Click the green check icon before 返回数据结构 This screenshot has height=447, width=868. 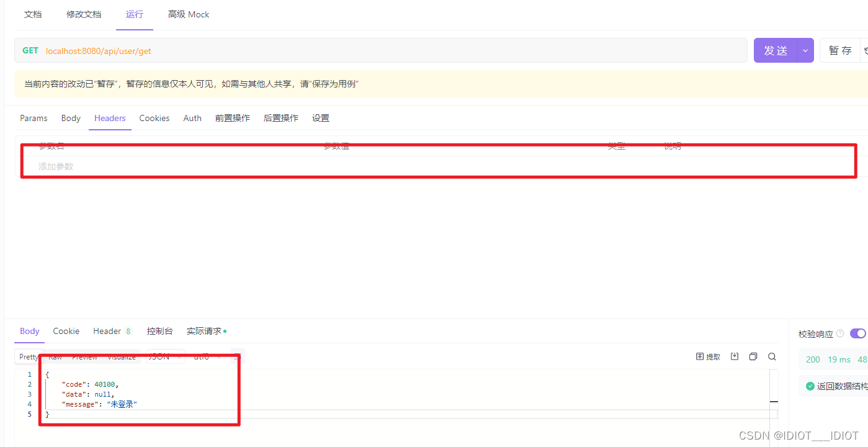tap(810, 386)
